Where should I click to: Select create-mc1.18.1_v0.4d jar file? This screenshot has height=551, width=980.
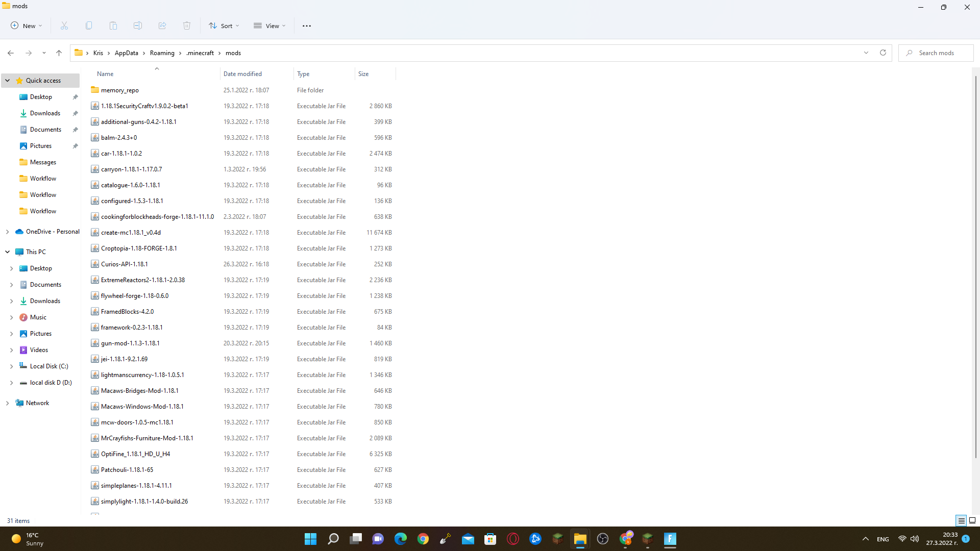pyautogui.click(x=131, y=233)
